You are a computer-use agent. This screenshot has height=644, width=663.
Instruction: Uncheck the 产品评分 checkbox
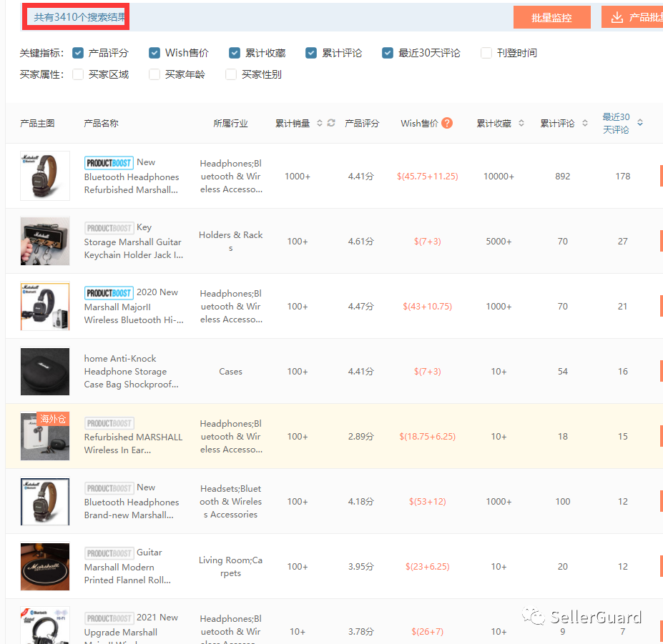point(78,53)
